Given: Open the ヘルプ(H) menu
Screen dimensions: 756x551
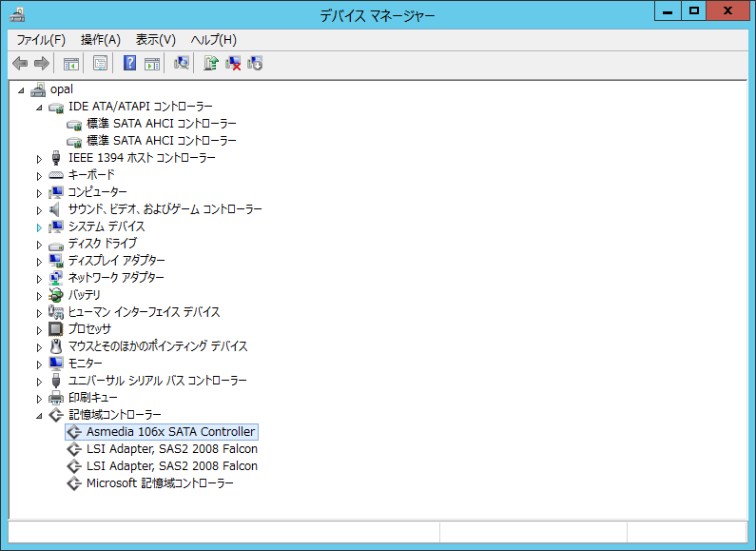Looking at the screenshot, I should click(214, 40).
